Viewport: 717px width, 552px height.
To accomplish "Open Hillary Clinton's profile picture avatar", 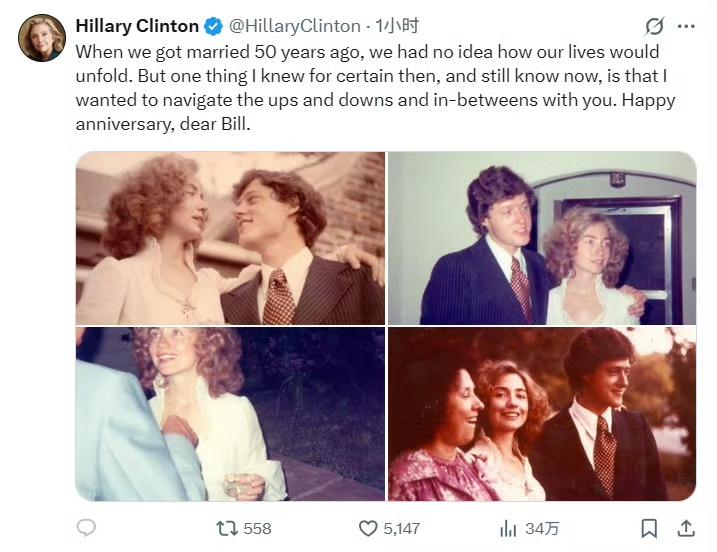I will click(x=41, y=38).
